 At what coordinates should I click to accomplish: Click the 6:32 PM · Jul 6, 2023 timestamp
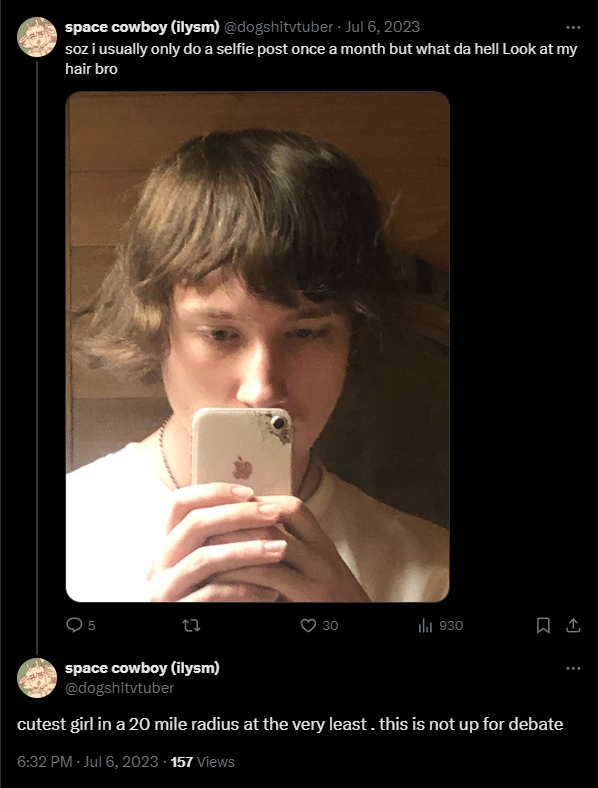pyautogui.click(x=88, y=762)
